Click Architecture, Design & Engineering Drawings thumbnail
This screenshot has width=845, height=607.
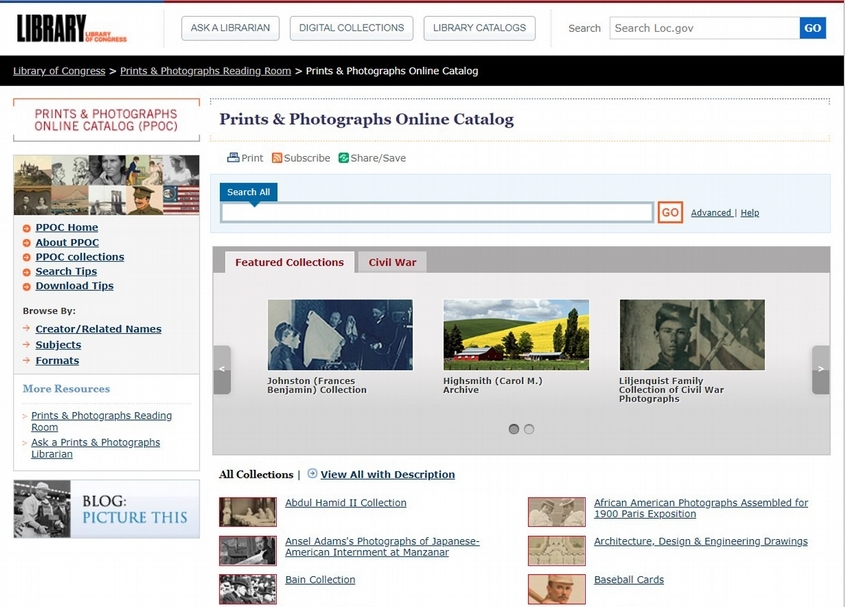click(x=557, y=550)
